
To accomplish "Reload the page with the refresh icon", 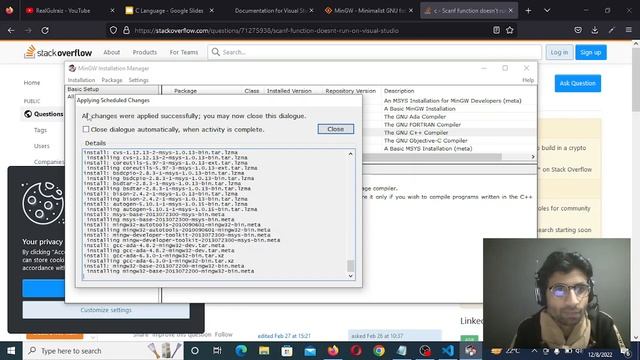I will (x=45, y=30).
